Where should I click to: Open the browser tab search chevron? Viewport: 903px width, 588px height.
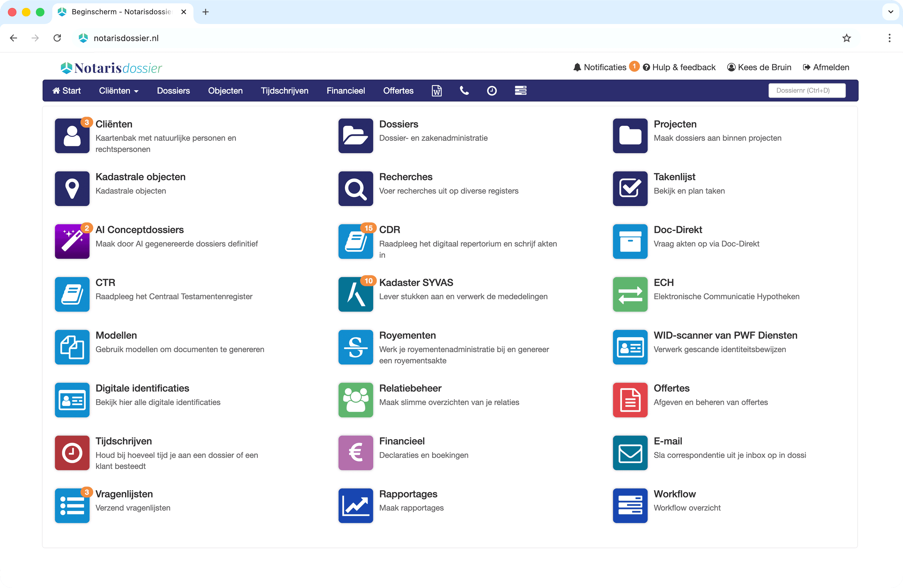coord(890,11)
